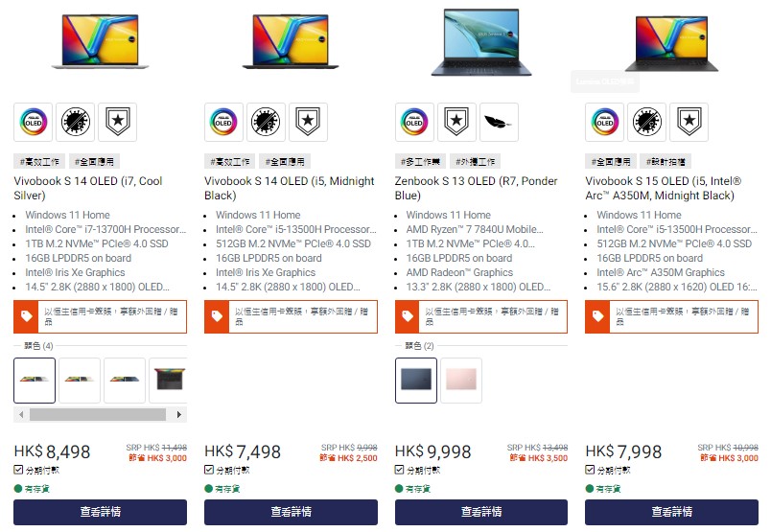
Task: Click OLED badge icon on Vivobook S 15
Action: [x=604, y=122]
